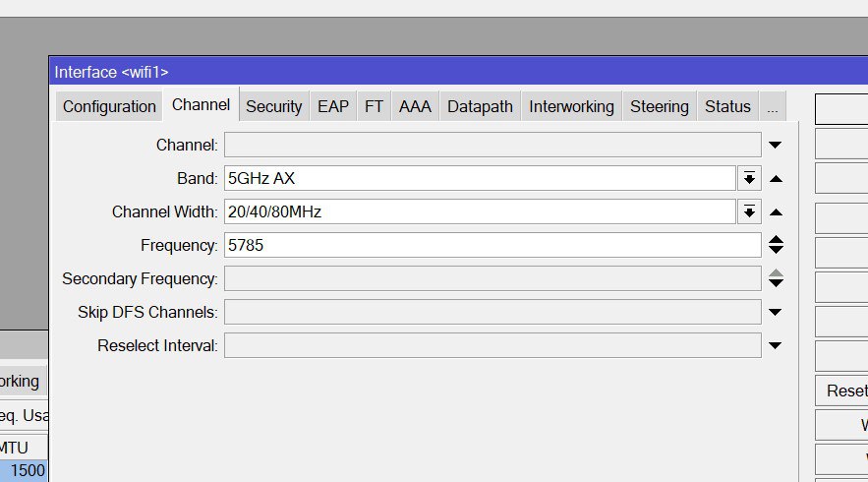
Task: View the Status tab
Action: [727, 106]
